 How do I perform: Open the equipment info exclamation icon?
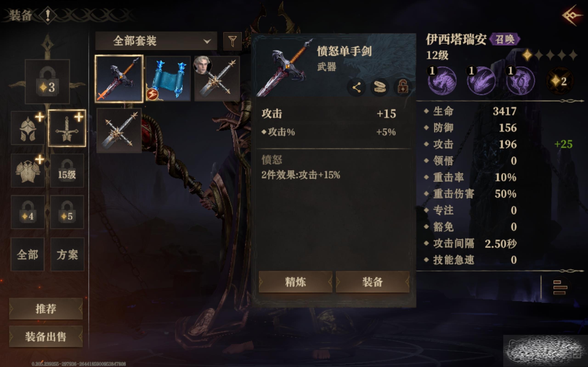pos(48,15)
